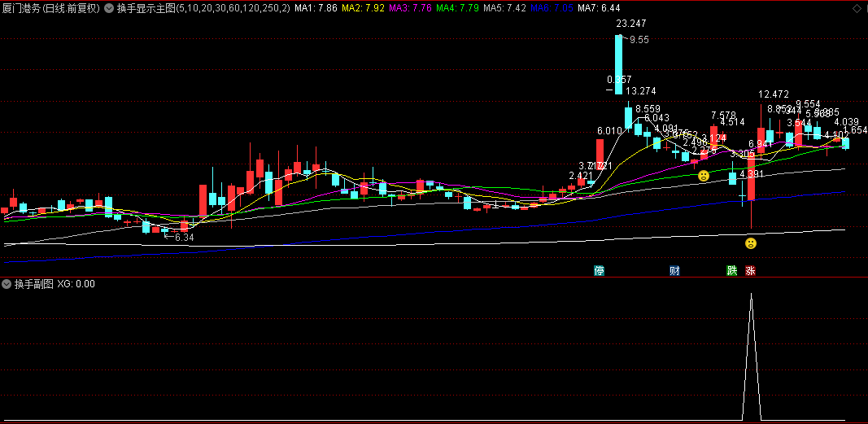Click the 1.654 turnover label on last candle
The width and height of the screenshot is (868, 424).
[x=855, y=130]
